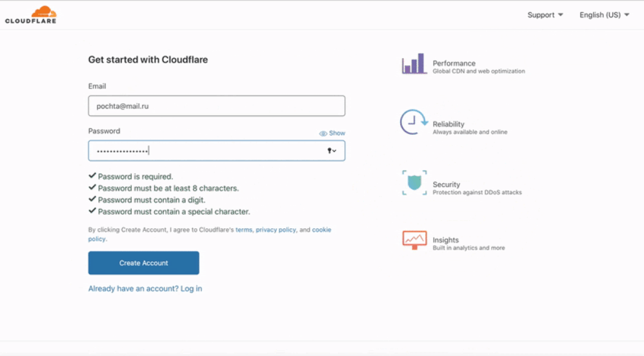Focus the Password input field
Viewport: 644px width, 356px height.
pyautogui.click(x=206, y=151)
